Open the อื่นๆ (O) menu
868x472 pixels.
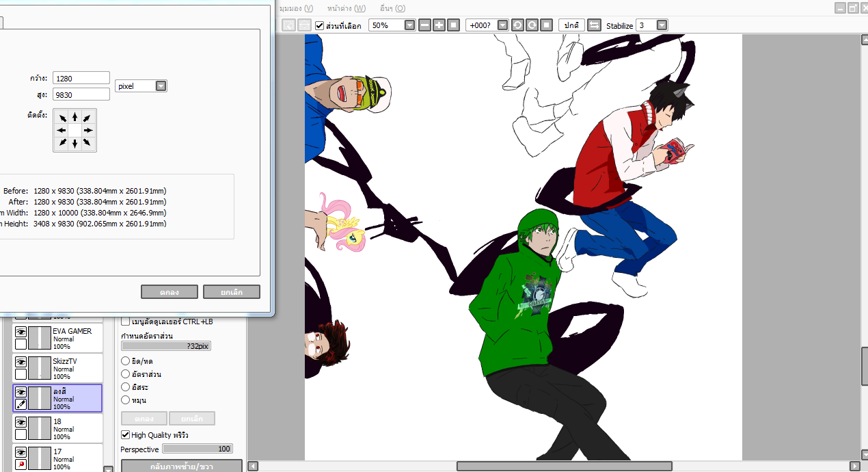(x=392, y=8)
